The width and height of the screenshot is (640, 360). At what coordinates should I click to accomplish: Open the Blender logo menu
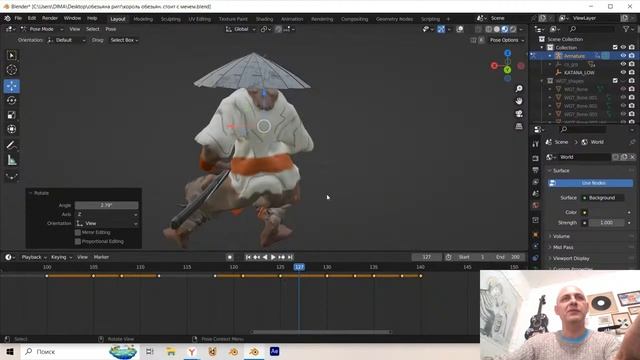coord(7,18)
